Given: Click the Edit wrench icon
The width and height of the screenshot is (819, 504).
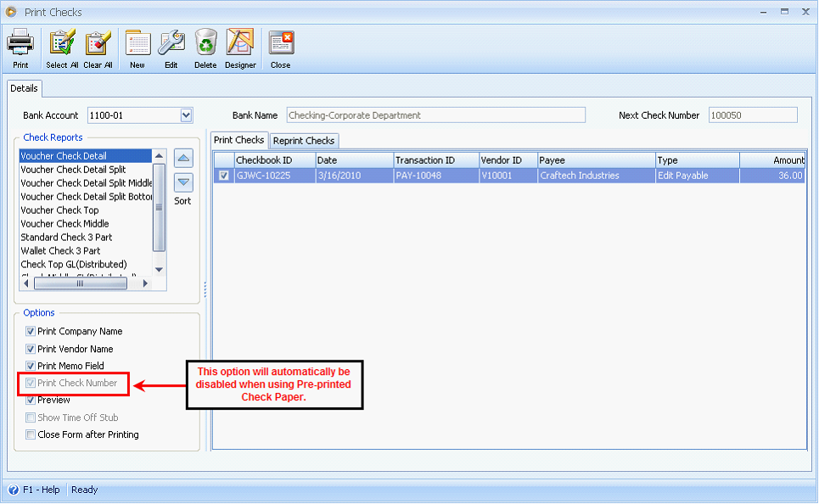Looking at the screenshot, I should pyautogui.click(x=171, y=42).
